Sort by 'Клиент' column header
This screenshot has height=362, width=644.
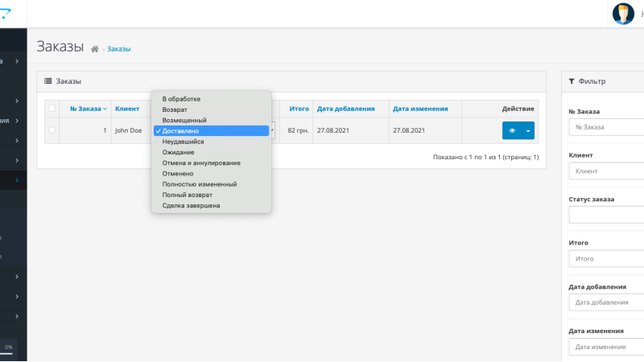click(127, 109)
